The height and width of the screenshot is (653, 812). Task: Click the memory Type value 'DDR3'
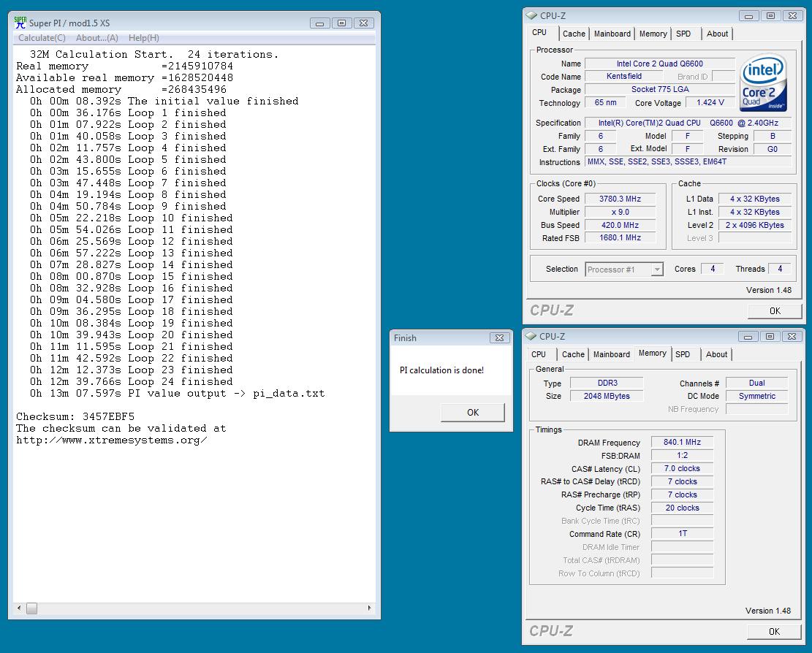click(607, 383)
